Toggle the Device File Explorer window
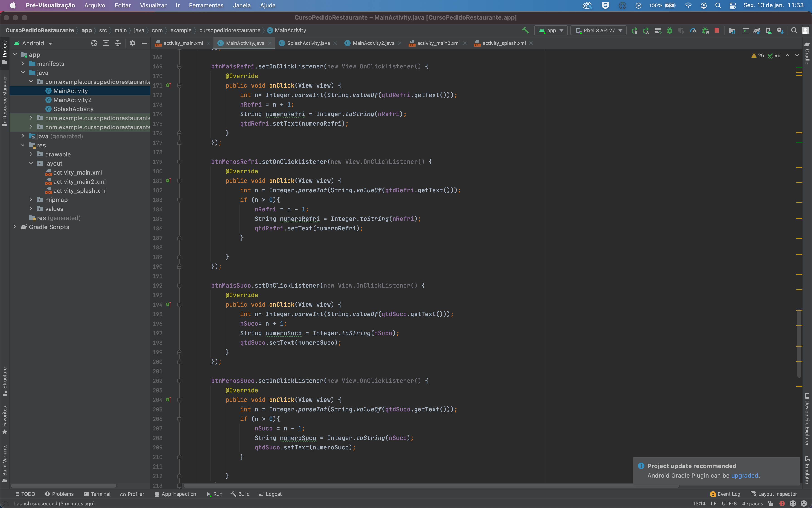The height and width of the screenshot is (508, 812). click(x=807, y=419)
